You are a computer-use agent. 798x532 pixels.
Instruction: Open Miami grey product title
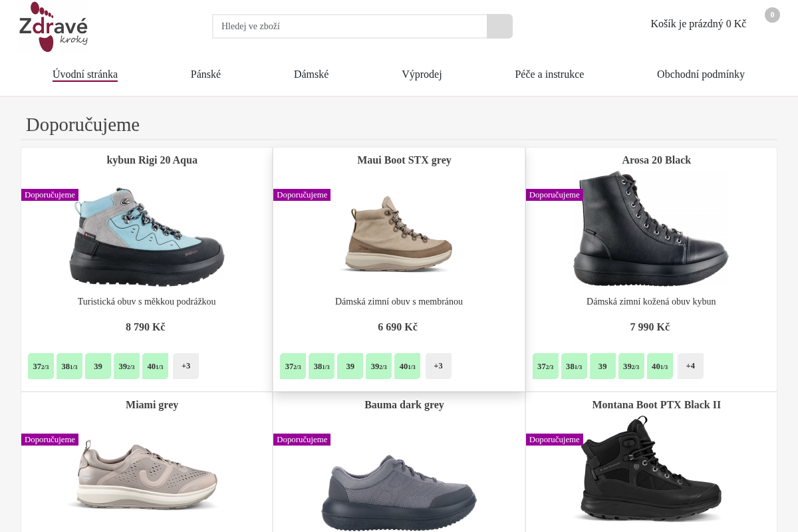pyautogui.click(x=152, y=405)
